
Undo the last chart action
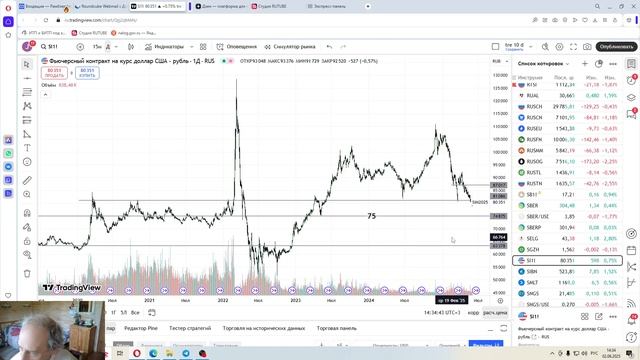coord(329,47)
